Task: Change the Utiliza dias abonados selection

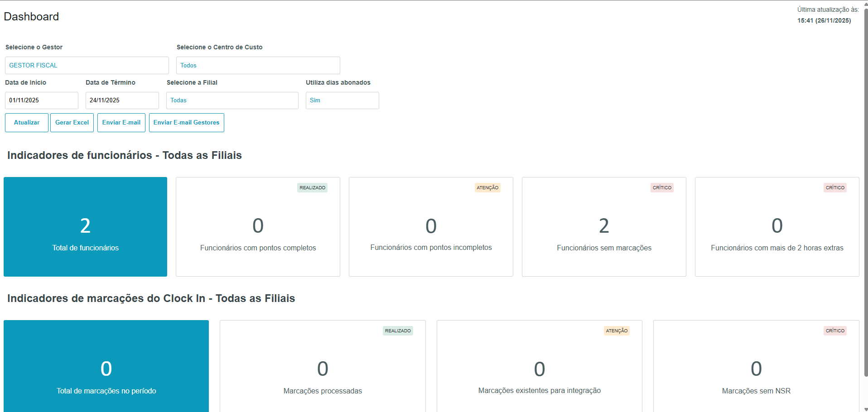Action: coord(342,101)
